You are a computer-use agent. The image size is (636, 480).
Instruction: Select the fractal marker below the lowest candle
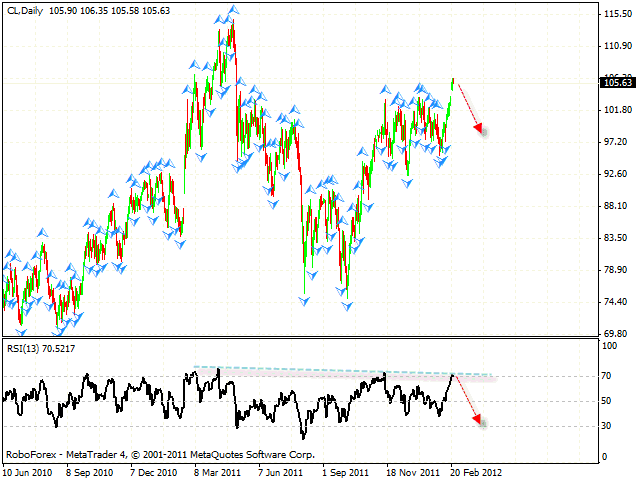click(21, 332)
